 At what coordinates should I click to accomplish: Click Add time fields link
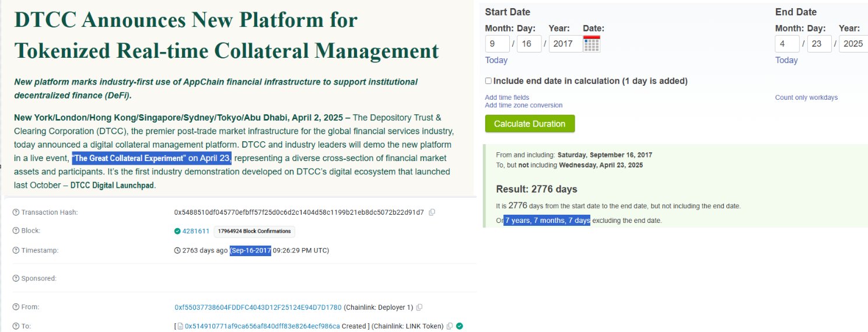pyautogui.click(x=508, y=97)
